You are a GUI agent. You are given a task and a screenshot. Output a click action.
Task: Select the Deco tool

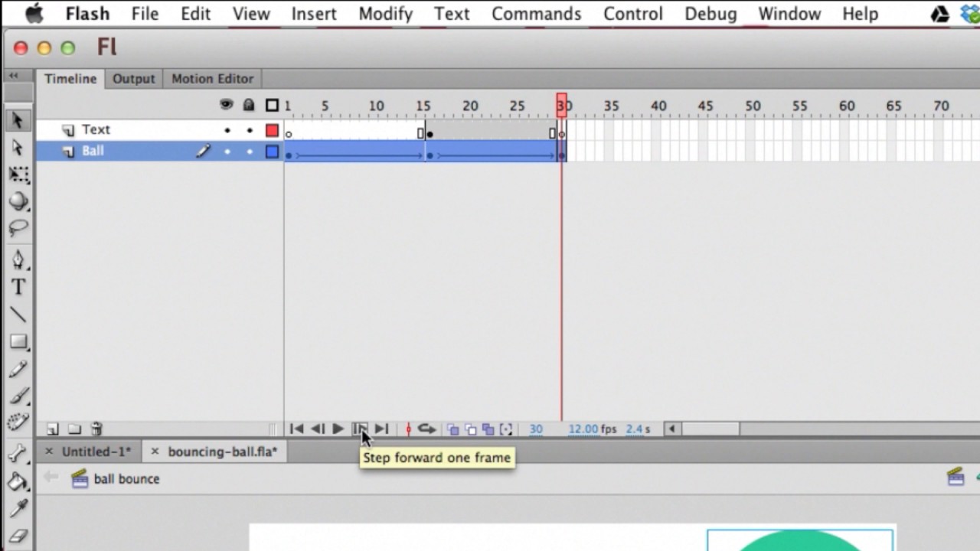pos(18,422)
